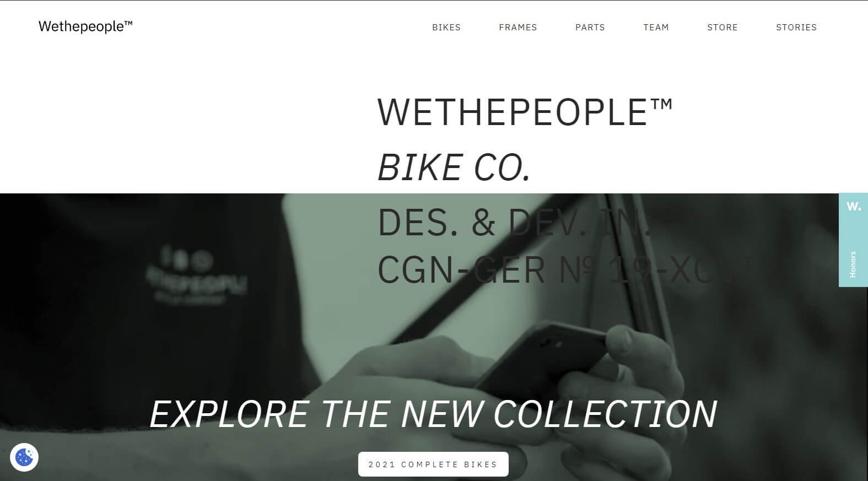The width and height of the screenshot is (868, 481).
Task: Click the blurred shirt logo in hero image
Action: coord(197,277)
